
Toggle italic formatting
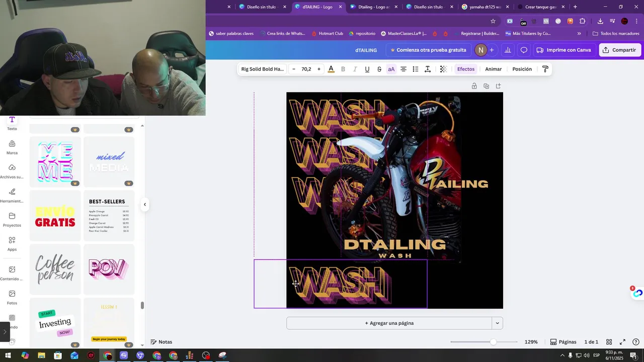coord(355,69)
